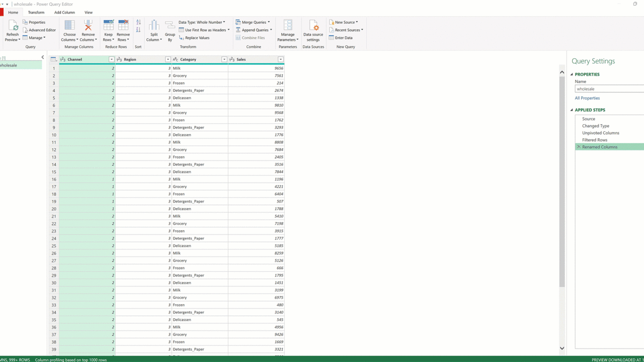Viewport: 644px width, 362px height.
Task: Select the Filtered Rows applied step
Action: click(595, 140)
